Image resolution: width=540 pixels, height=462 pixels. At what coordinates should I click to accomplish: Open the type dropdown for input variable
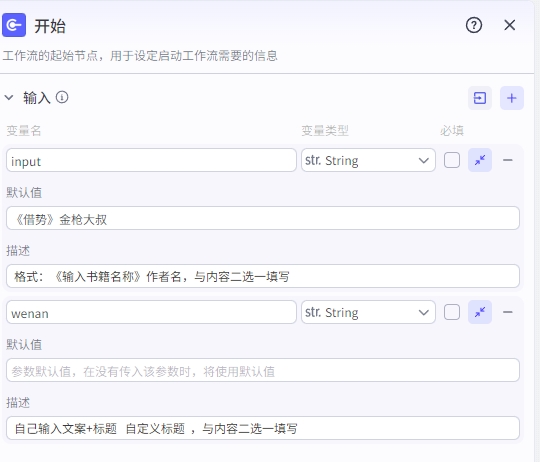(x=368, y=160)
